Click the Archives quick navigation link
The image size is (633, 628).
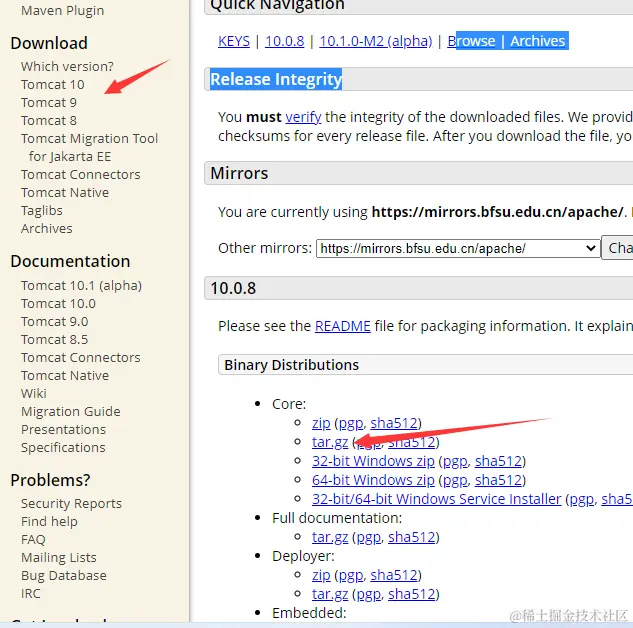tap(537, 41)
